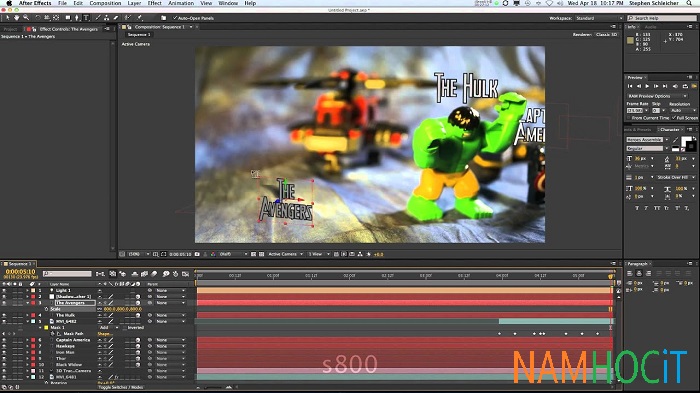This screenshot has width=700, height=393.
Task: Click Faux Bold text style icon
Action: (637, 208)
